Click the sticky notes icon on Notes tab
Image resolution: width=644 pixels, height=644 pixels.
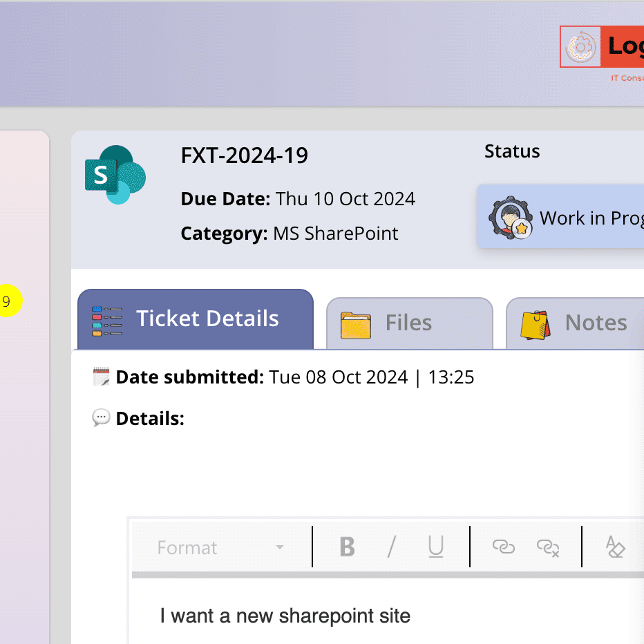(x=535, y=325)
